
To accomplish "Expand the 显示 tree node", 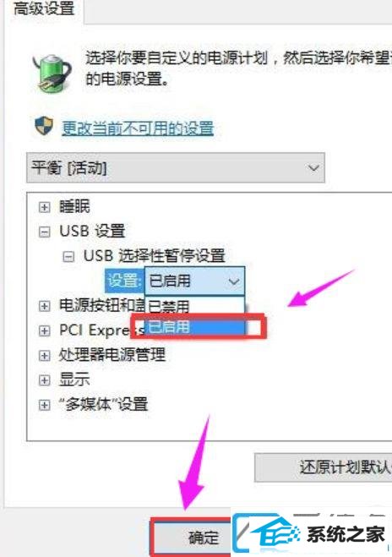I will point(44,380).
